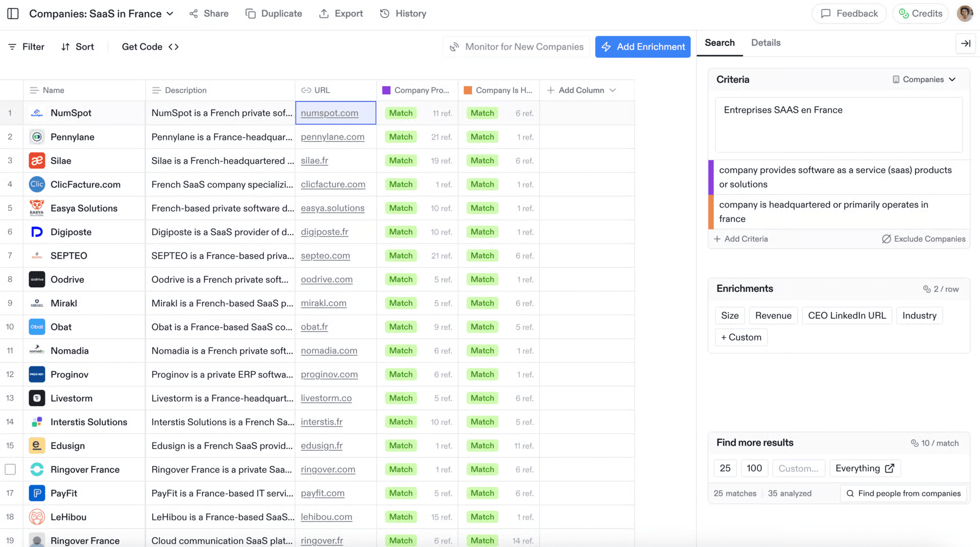Click the Interstis Solutions name cell
Viewport: 980px width, 547px height.
pyautogui.click(x=84, y=422)
